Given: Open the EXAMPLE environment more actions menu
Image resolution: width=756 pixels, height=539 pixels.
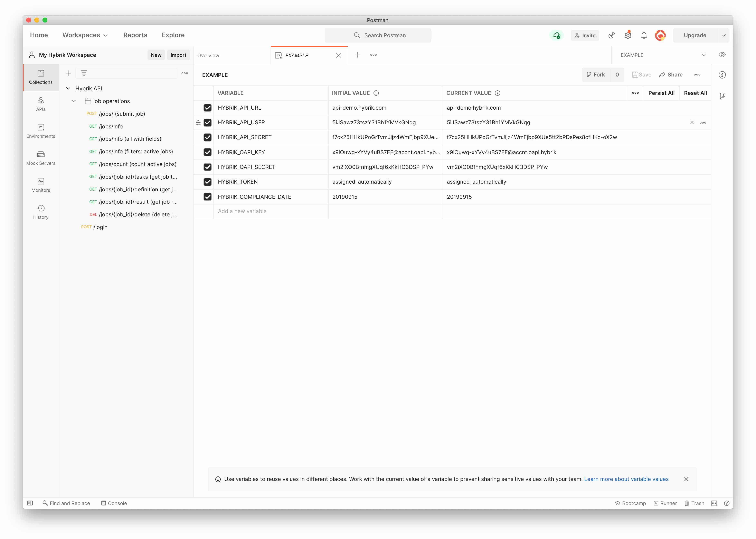Looking at the screenshot, I should pyautogui.click(x=697, y=75).
